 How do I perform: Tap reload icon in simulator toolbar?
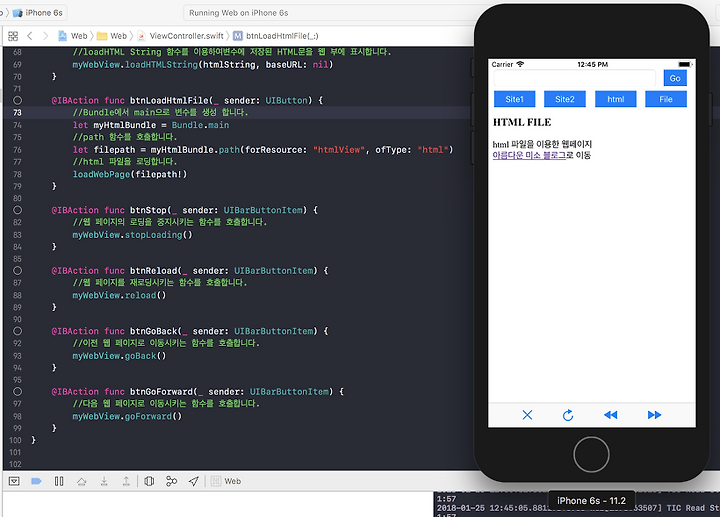[568, 415]
